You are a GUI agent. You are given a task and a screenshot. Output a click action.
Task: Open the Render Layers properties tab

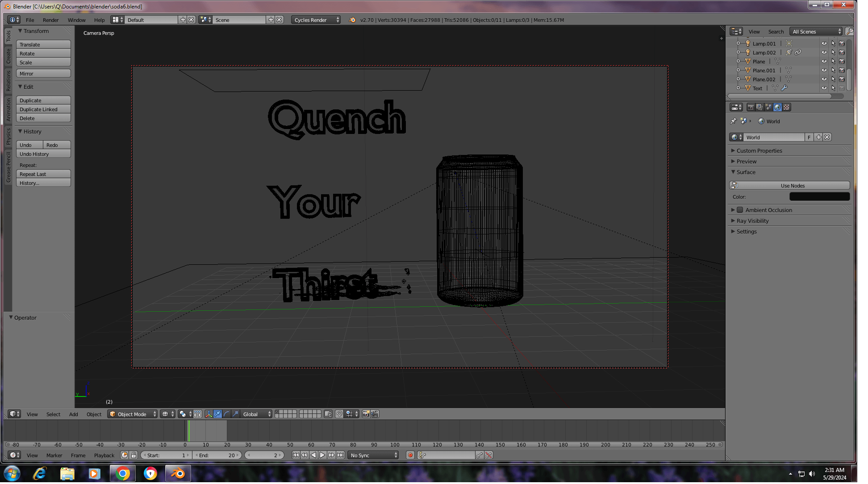click(759, 107)
